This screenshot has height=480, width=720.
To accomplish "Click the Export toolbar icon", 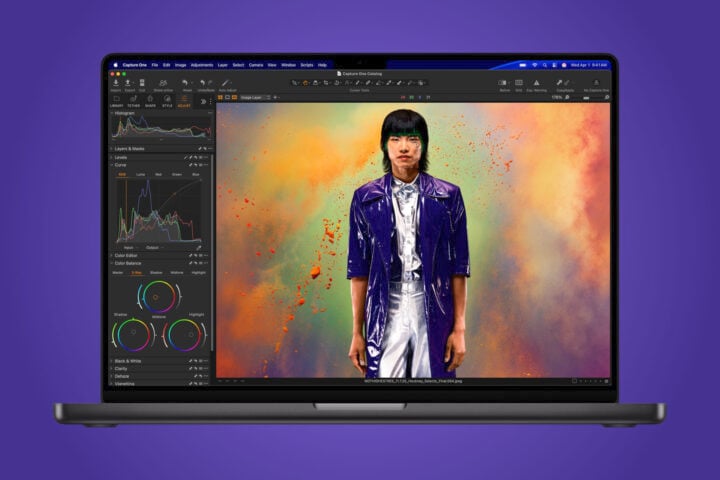I will (128, 83).
